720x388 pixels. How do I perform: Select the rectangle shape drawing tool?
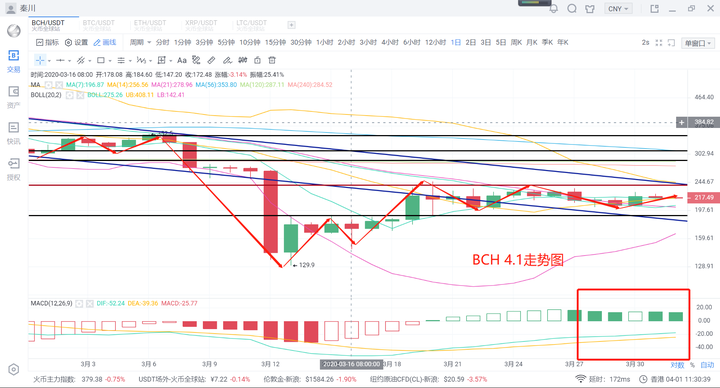click(101, 60)
